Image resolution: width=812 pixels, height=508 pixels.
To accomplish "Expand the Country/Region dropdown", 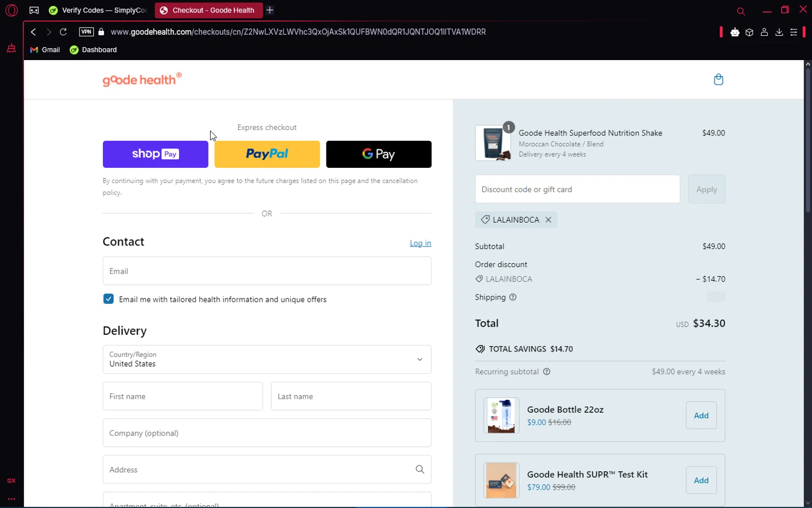I will point(267,359).
